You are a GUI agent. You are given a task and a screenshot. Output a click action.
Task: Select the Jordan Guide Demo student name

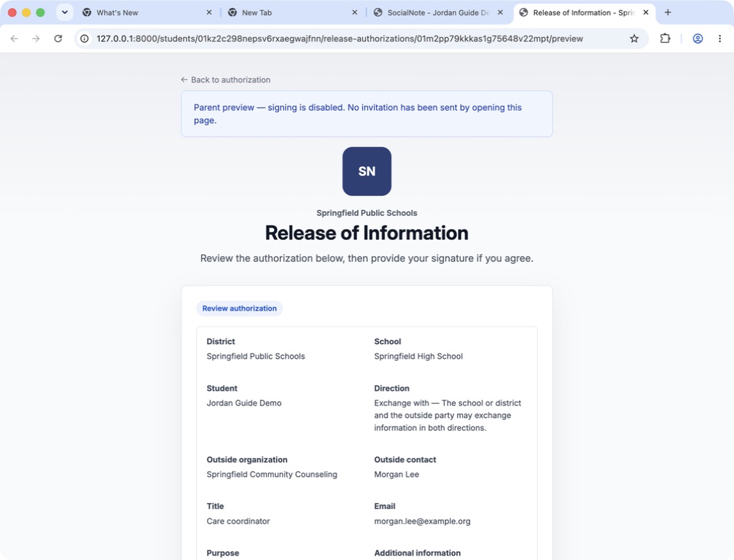pyautogui.click(x=244, y=403)
